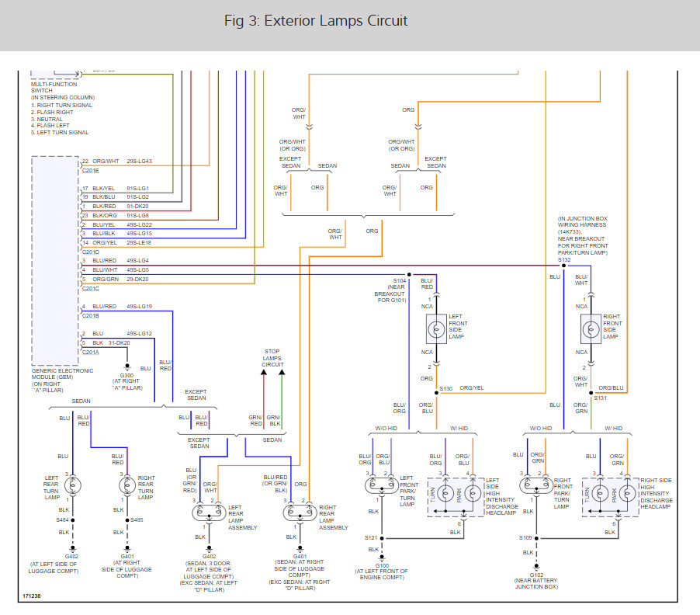Click '3. NEUTRAL' text
Image resolution: width=700 pixels, height=615 pixels.
tap(47, 120)
